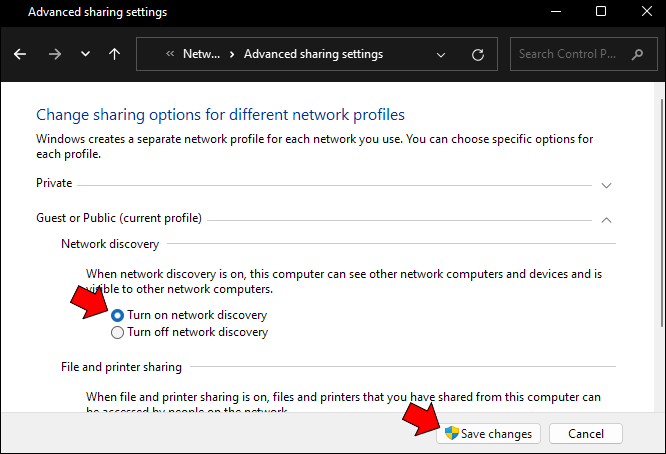666x454 pixels.
Task: Open the arrow after the Netw... breadcrumb
Action: [232, 54]
